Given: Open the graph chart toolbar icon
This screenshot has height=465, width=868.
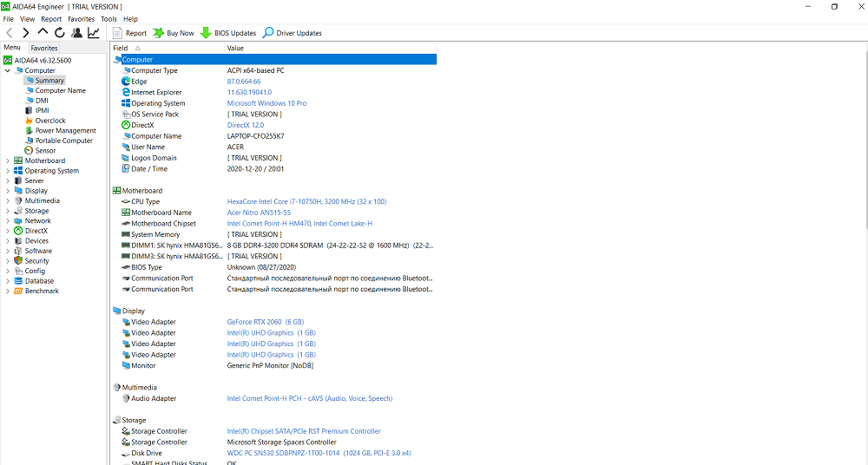Looking at the screenshot, I should (x=94, y=33).
